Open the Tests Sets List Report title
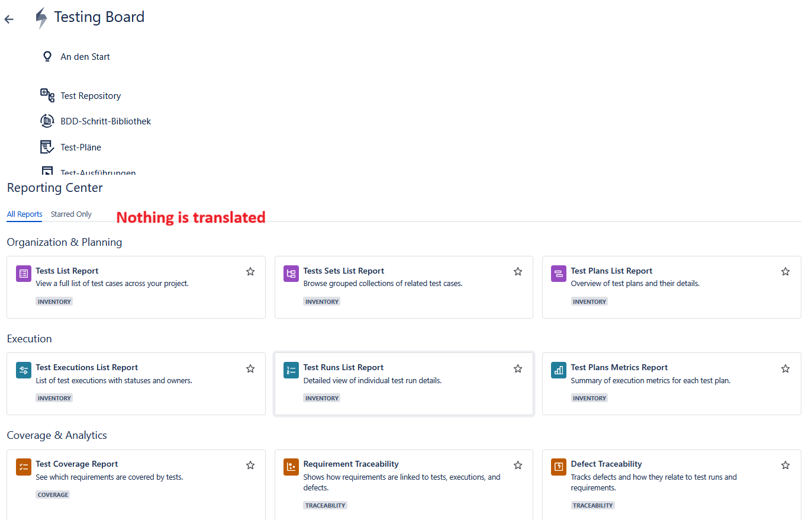 pos(344,271)
